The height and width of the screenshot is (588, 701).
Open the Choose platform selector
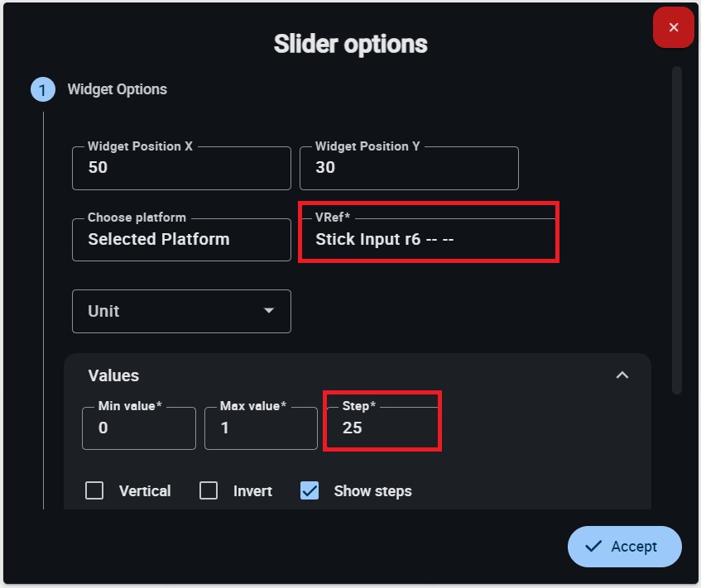point(181,240)
